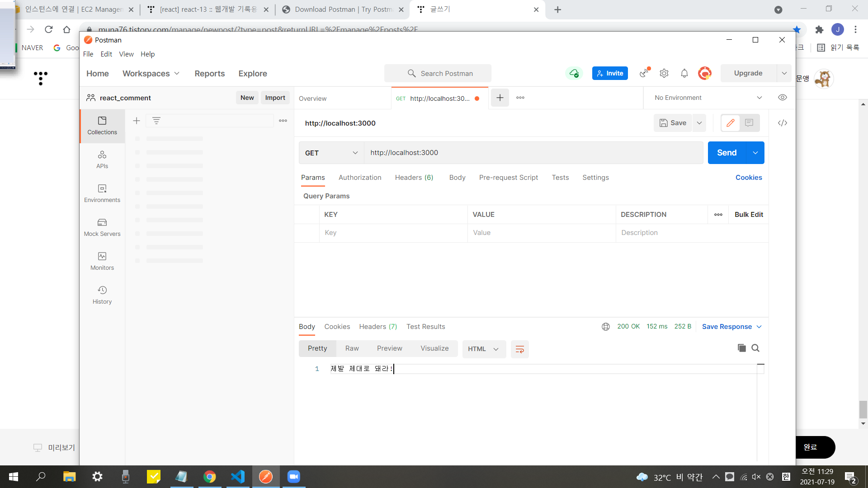The image size is (868, 488).
Task: Open the request History panel
Action: 102,295
